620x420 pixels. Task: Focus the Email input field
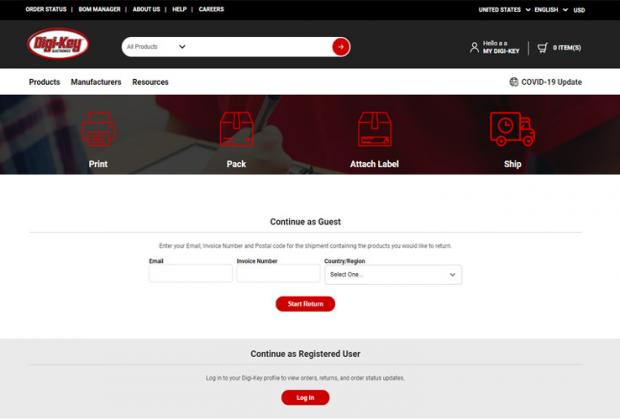[x=191, y=273]
